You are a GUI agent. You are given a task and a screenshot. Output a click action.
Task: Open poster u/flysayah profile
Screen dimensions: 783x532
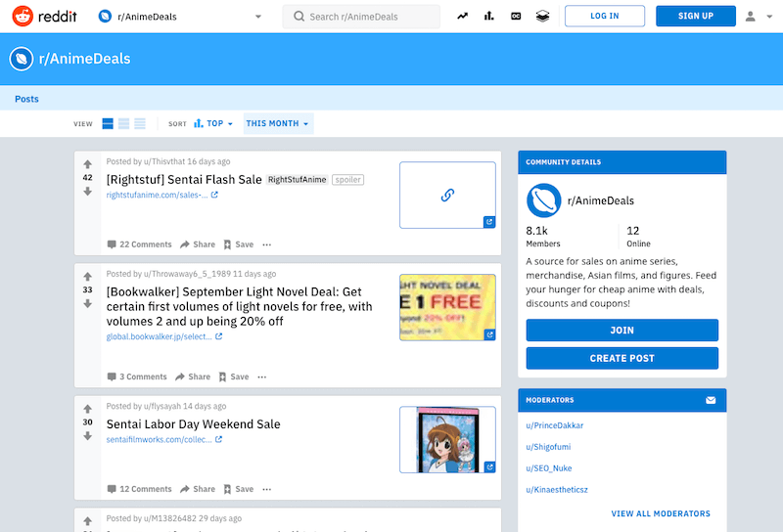point(162,406)
